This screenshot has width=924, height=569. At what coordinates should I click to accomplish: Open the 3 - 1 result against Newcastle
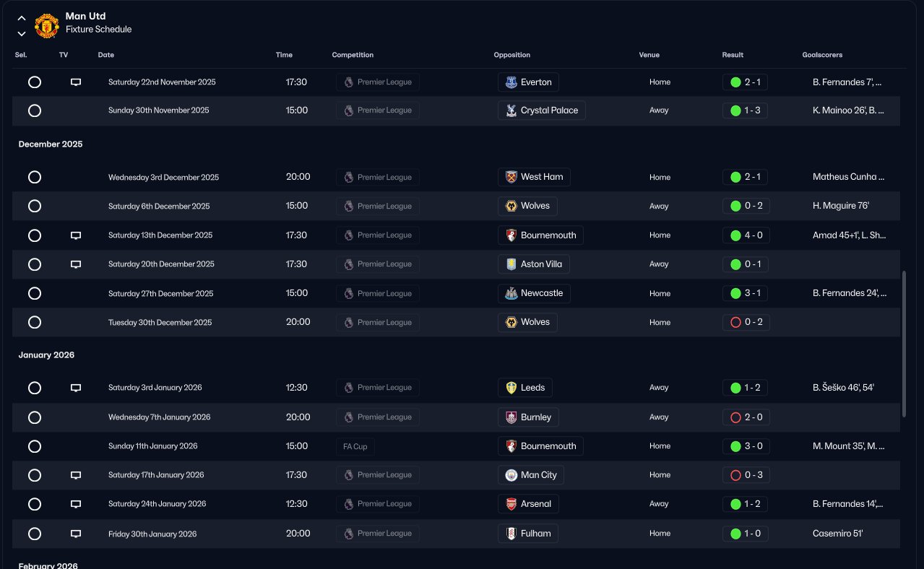(746, 293)
